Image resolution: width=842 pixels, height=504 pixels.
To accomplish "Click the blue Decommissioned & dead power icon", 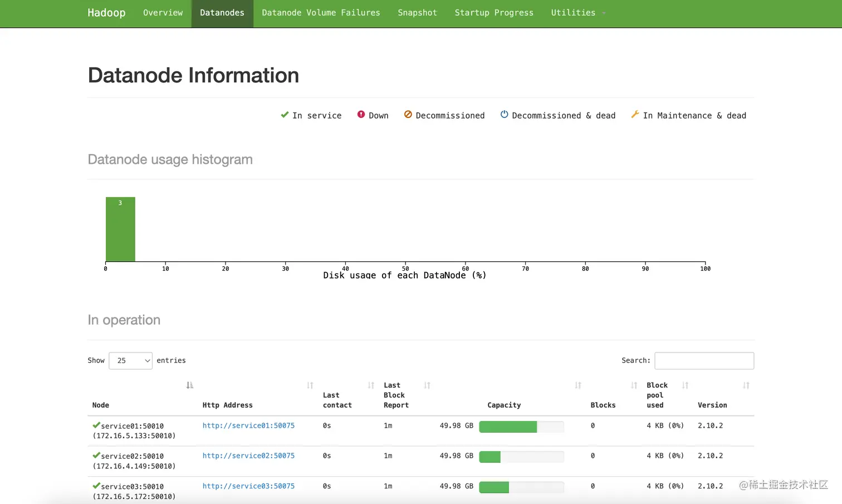I will point(504,115).
